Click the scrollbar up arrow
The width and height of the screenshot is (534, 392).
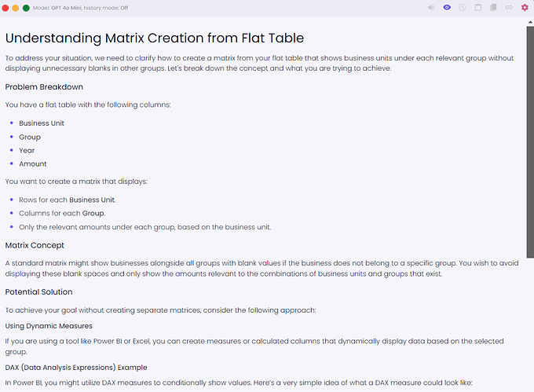point(530,22)
